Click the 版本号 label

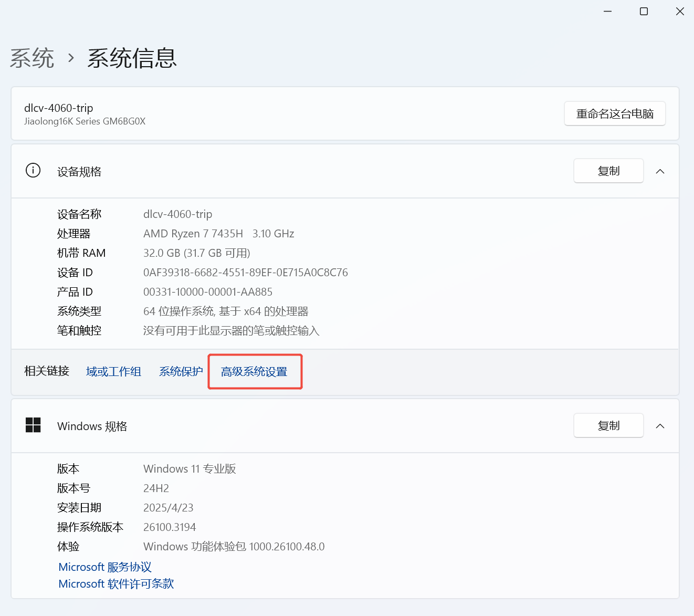(74, 488)
